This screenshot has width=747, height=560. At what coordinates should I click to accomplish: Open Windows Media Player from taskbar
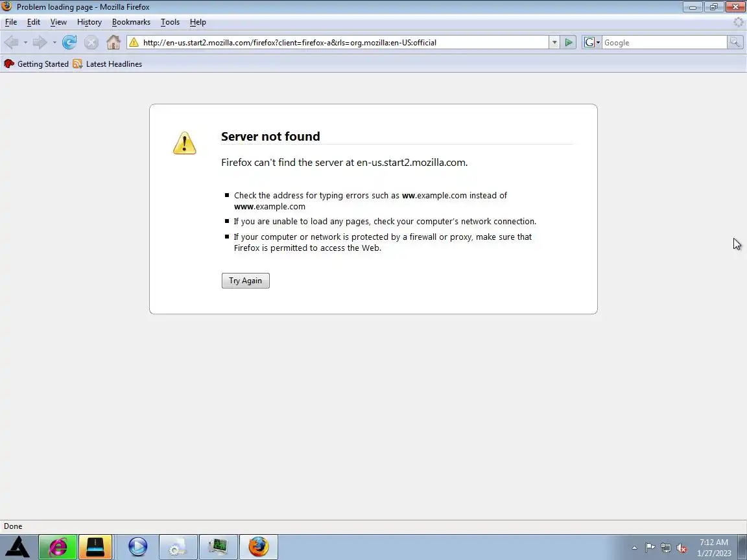(137, 546)
